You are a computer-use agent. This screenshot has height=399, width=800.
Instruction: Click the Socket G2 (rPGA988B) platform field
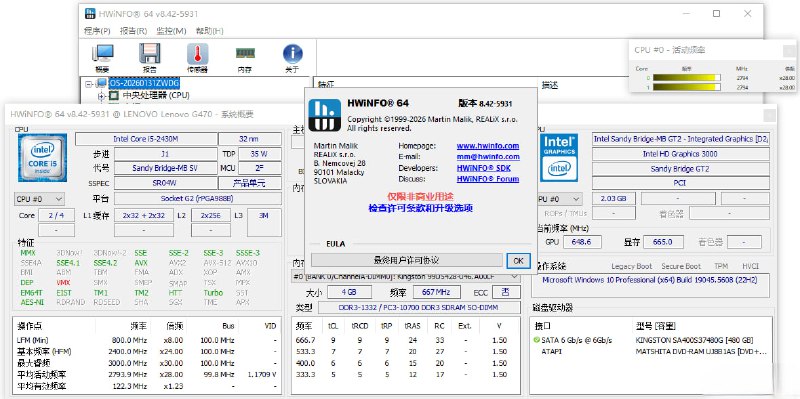point(197,198)
